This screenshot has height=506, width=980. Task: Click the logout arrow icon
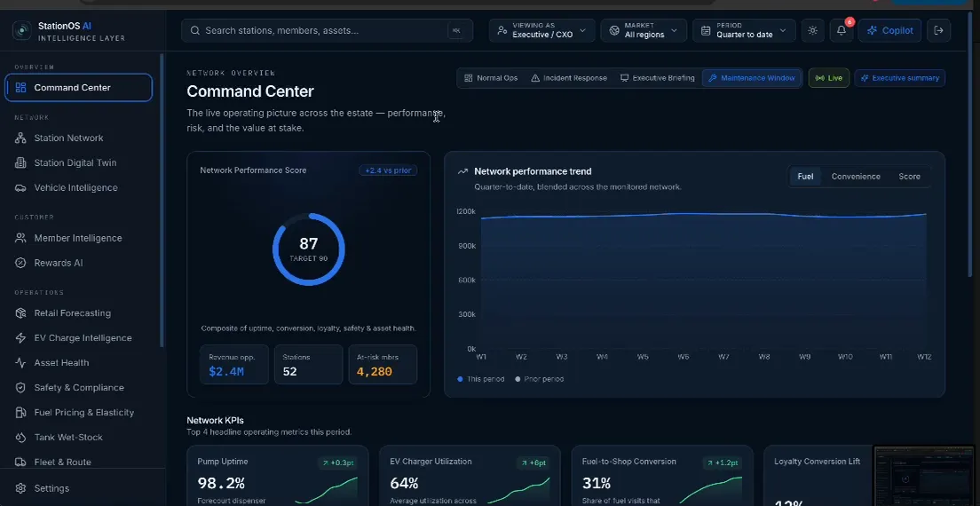938,30
